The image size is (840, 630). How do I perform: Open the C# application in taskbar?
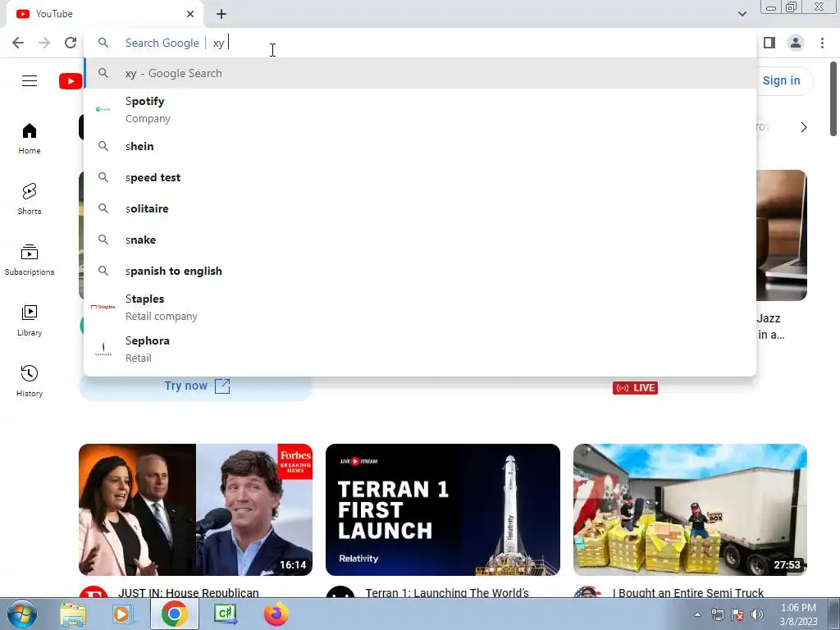tap(225, 614)
